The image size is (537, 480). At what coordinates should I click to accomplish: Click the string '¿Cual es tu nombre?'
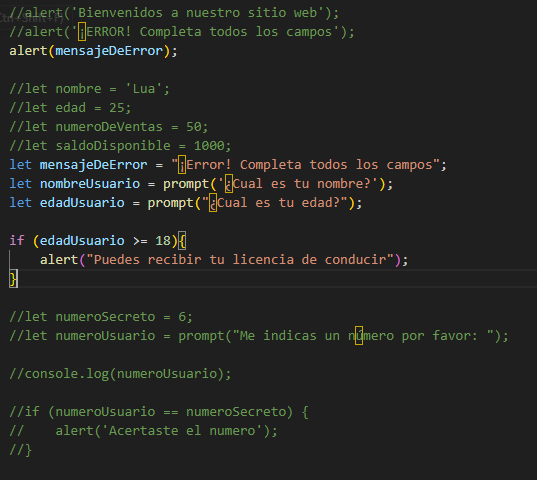coord(298,184)
